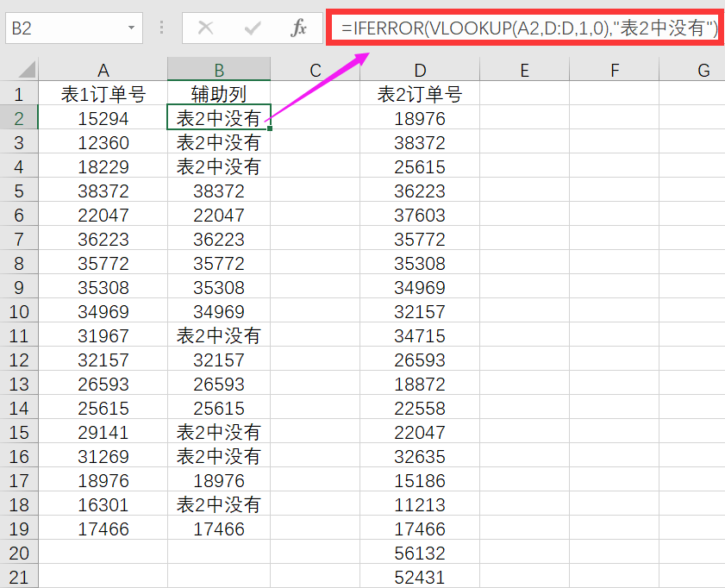Click cell B2 "表2中没有" in row 2
The width and height of the screenshot is (725, 588).
coord(219,118)
